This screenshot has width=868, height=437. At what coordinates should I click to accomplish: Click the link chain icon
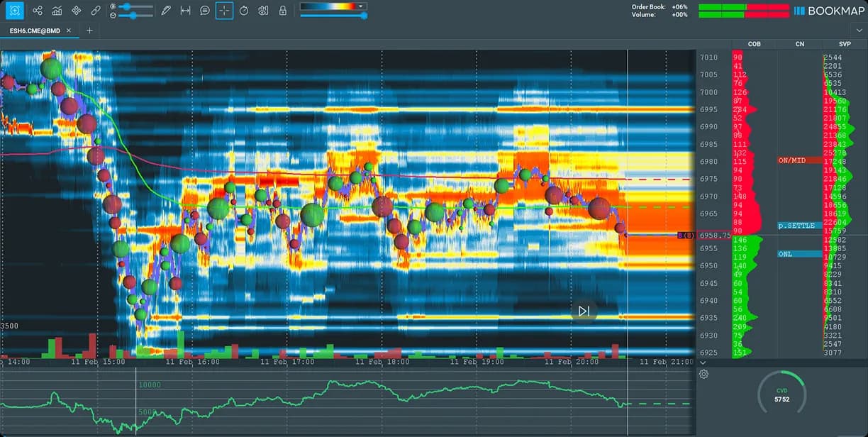[x=96, y=11]
